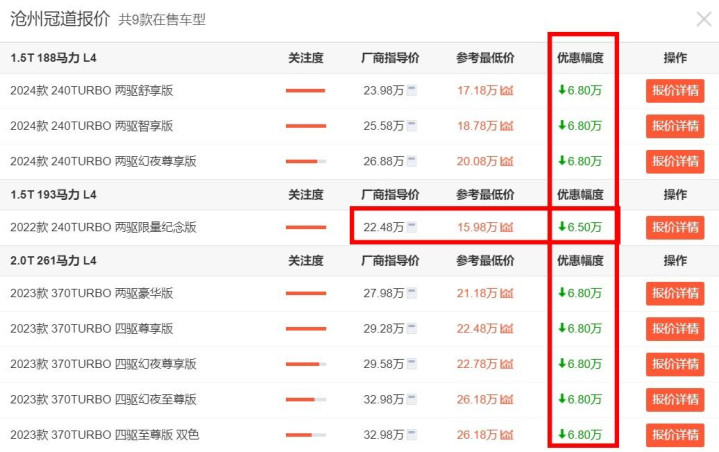Select model 2023款 370TURBO 四驱幻夜至尊版
The image size is (719, 452).
[103, 399]
